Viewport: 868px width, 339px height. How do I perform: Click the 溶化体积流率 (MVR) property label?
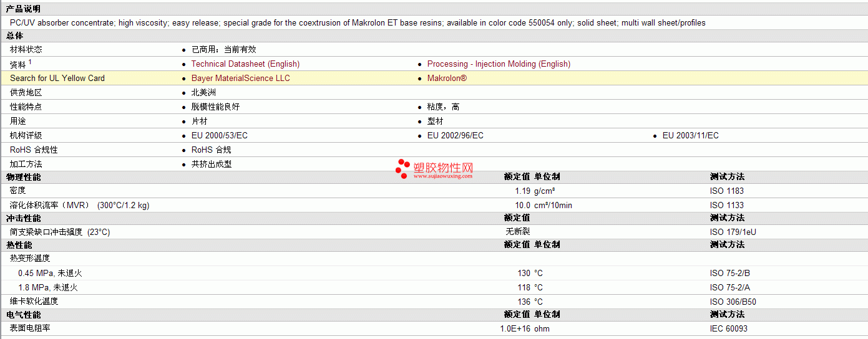tap(80, 205)
